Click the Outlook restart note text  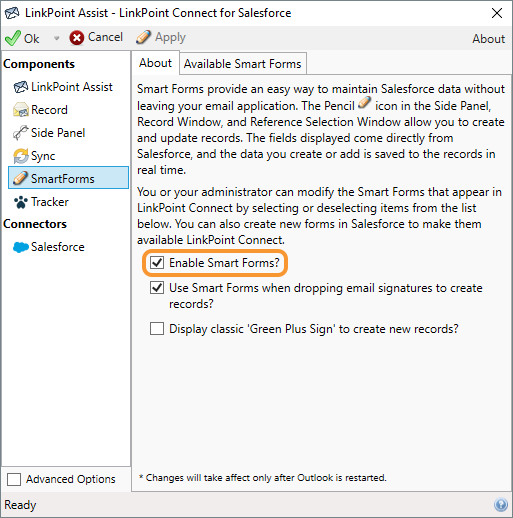[x=263, y=478]
